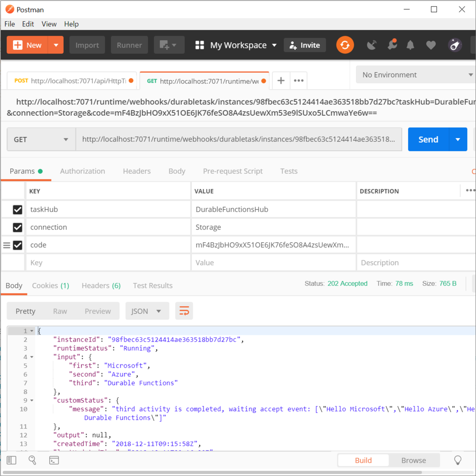476x476 pixels.
Task: Open the New button dropdown arrow
Action: [56, 45]
